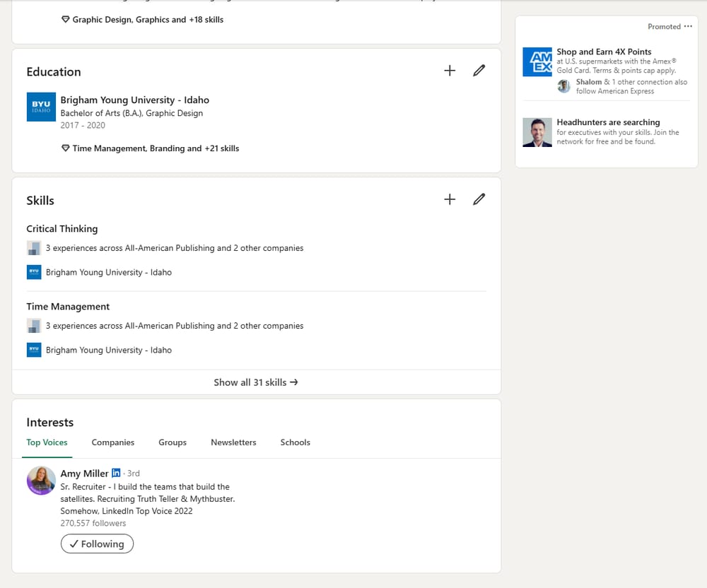
Task: Open Amy Miller's profile name link
Action: [x=84, y=474]
